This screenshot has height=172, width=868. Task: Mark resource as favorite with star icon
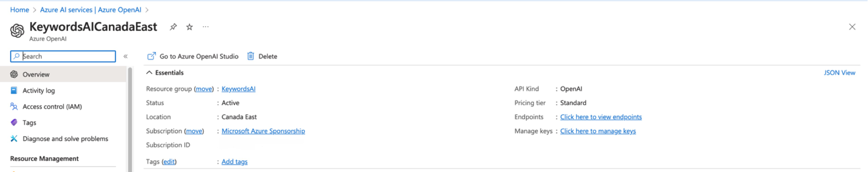[189, 27]
